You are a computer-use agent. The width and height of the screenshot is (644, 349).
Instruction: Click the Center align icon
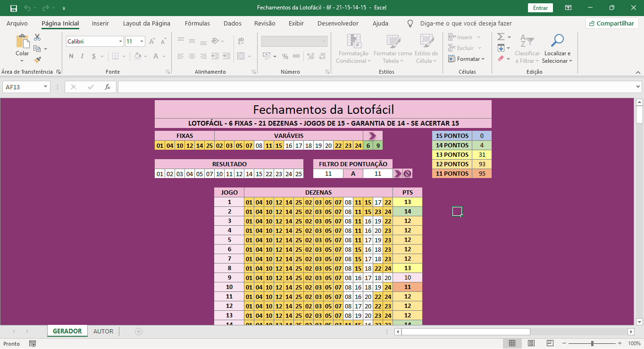[x=192, y=56]
